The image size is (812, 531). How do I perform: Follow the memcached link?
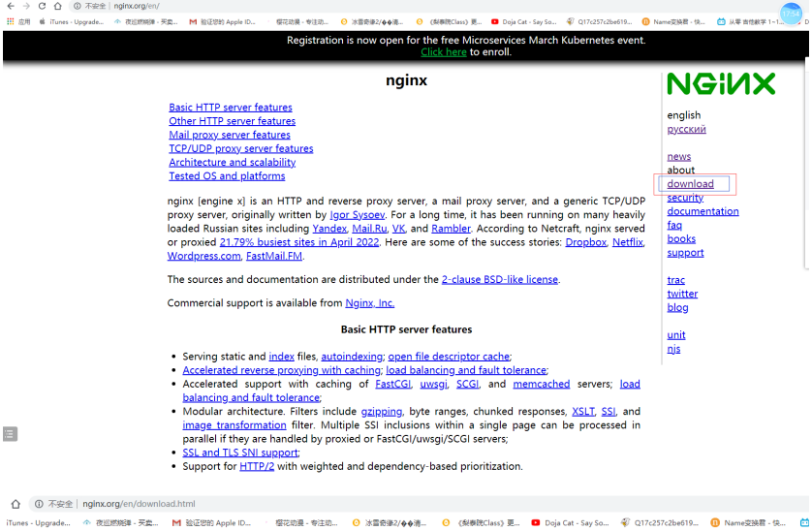pos(541,384)
